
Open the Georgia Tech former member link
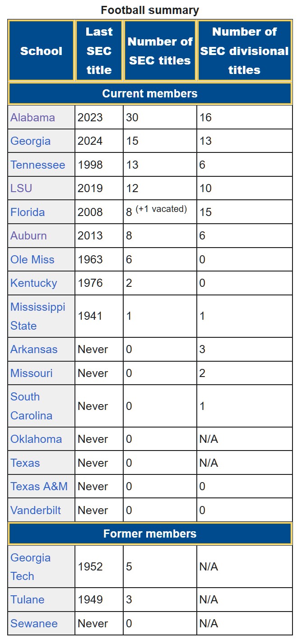[30, 567]
